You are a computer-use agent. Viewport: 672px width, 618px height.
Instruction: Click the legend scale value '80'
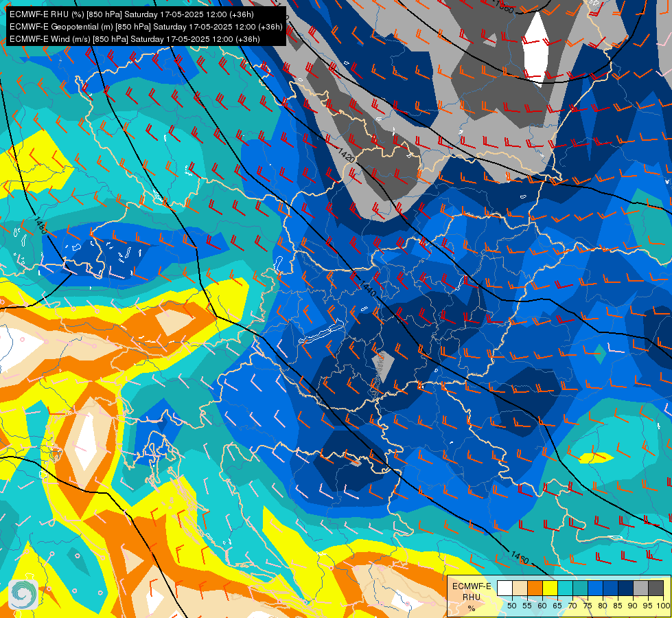coord(603,606)
